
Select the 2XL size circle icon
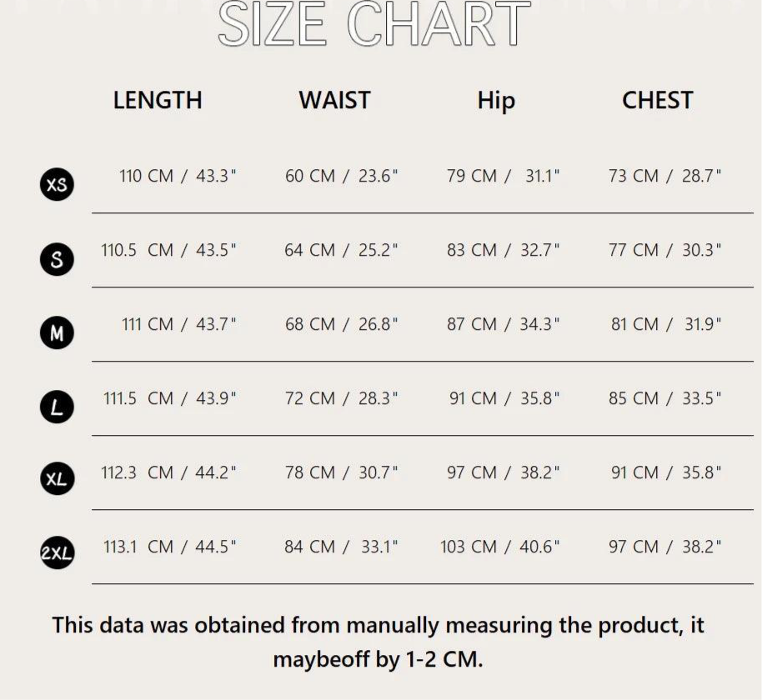click(57, 552)
